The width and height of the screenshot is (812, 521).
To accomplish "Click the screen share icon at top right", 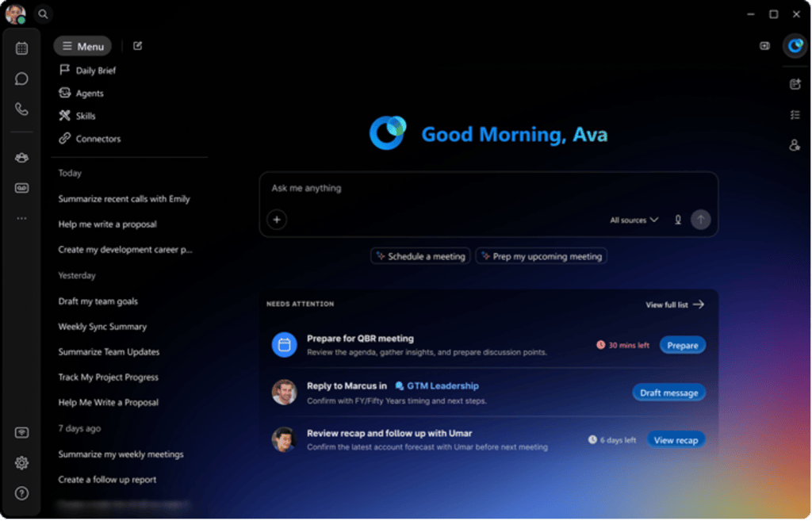I will (x=765, y=46).
